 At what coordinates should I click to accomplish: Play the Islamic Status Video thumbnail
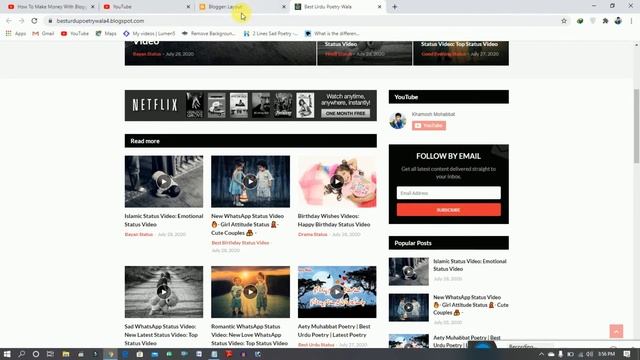pos(164,181)
